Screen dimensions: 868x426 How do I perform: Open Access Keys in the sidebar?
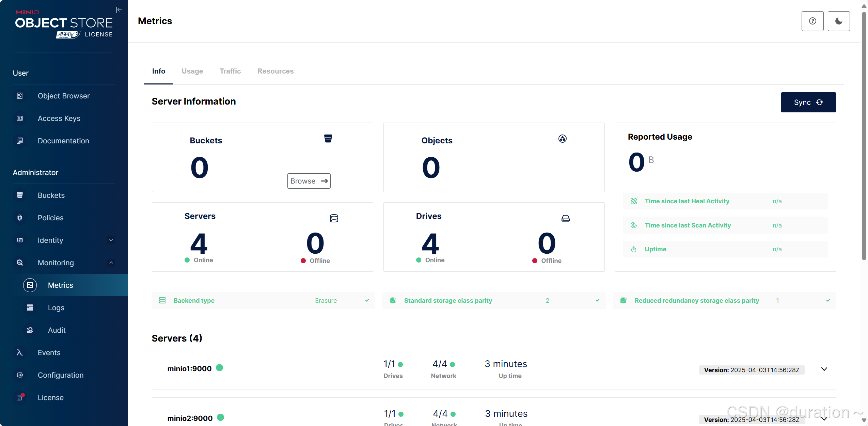tap(59, 119)
